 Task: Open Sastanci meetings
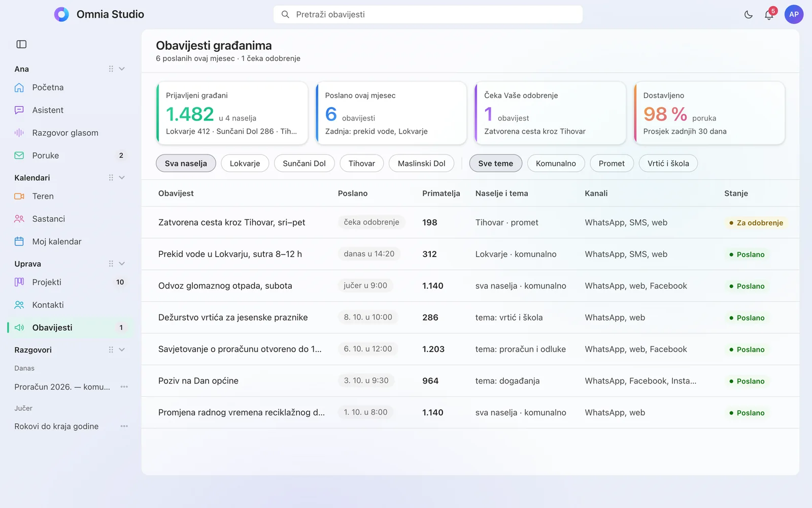[x=70, y=219]
